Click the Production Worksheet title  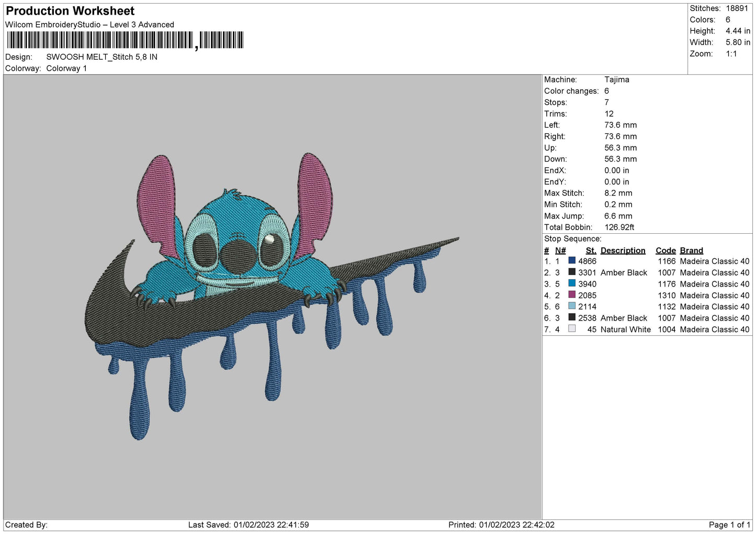[x=70, y=11]
